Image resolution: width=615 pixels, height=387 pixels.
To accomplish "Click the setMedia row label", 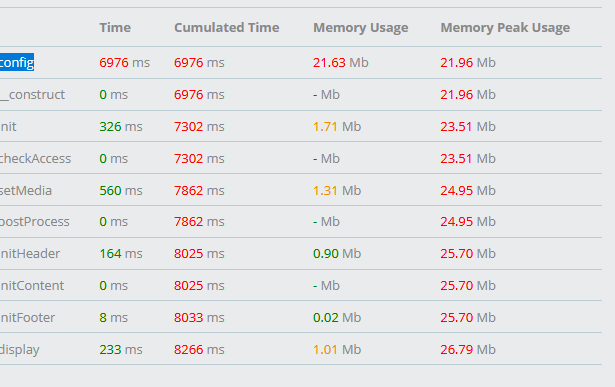I will pyautogui.click(x=26, y=191).
